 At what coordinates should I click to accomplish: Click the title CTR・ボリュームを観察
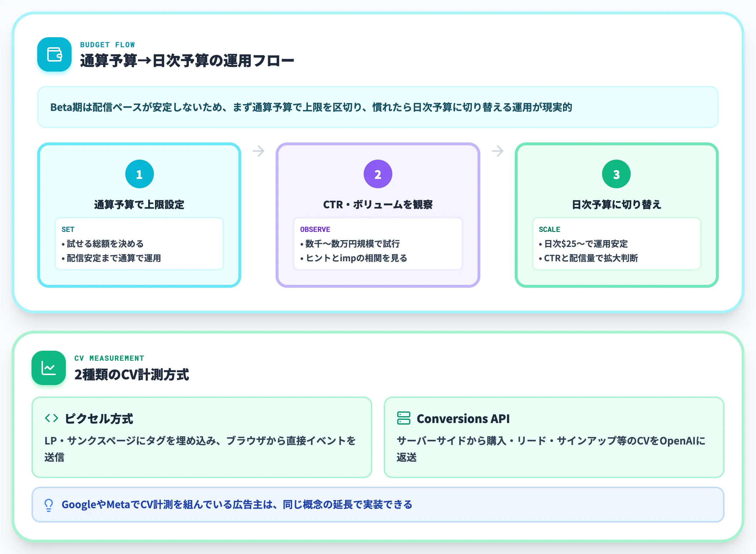click(378, 204)
